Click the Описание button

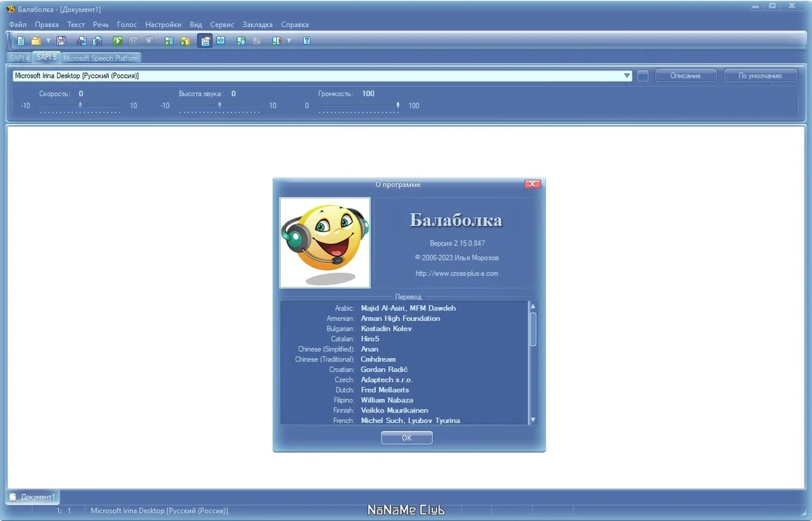685,76
